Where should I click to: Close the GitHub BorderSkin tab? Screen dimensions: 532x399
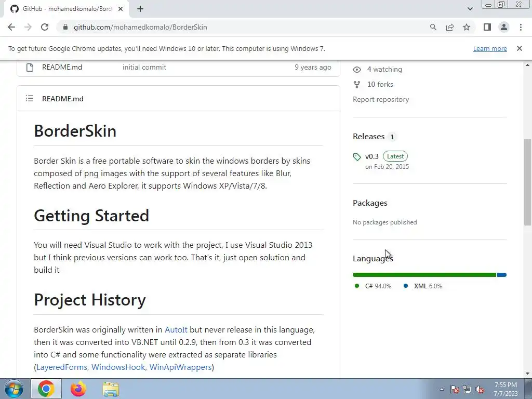[x=121, y=9]
